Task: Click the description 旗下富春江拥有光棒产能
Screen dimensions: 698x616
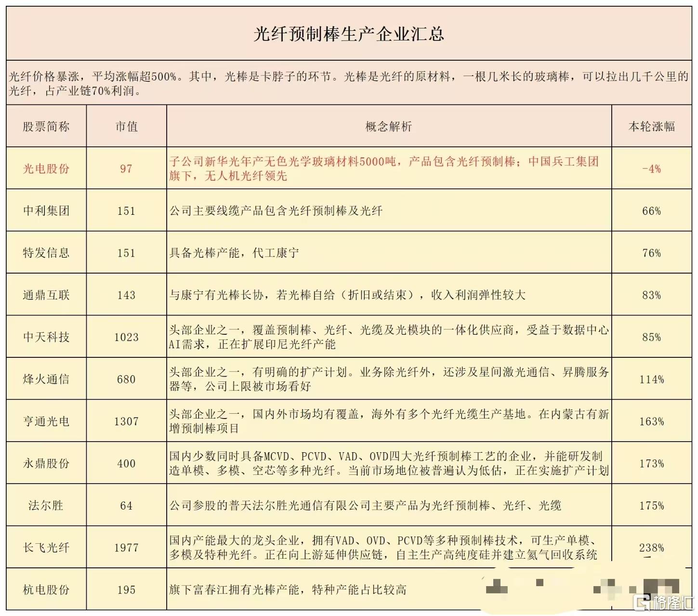Action: (x=288, y=590)
